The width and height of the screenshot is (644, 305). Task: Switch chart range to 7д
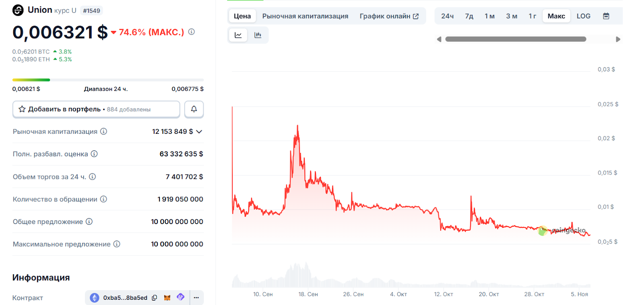[x=469, y=16]
